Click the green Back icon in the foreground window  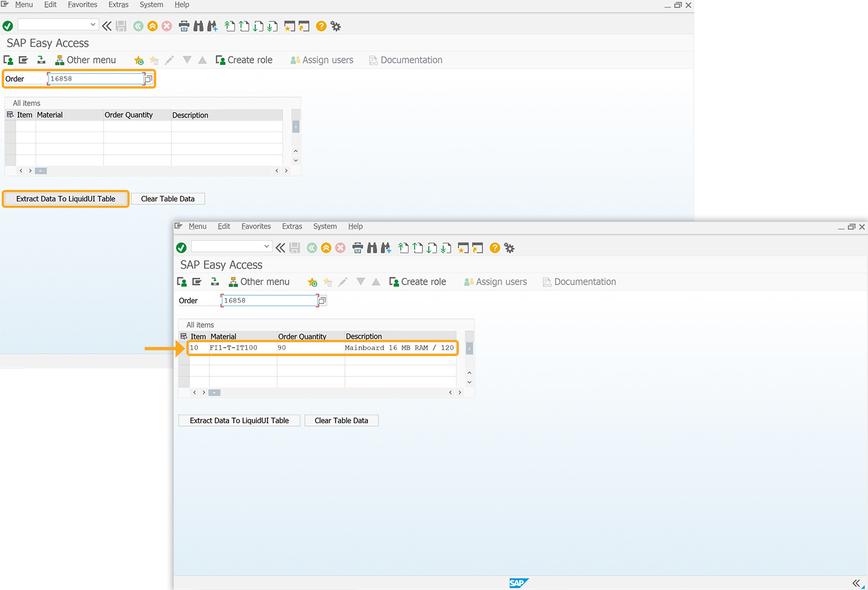click(x=312, y=248)
